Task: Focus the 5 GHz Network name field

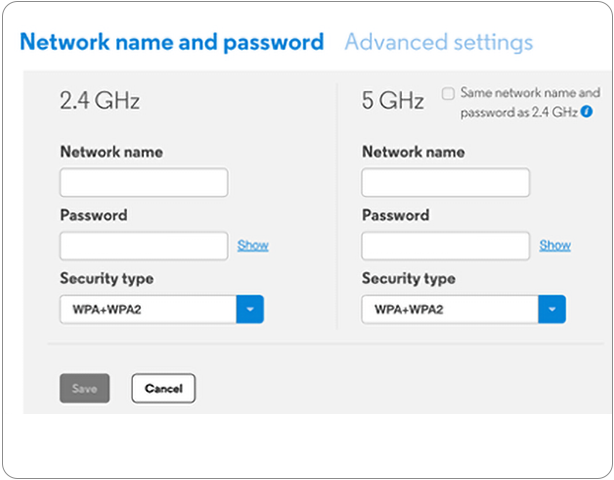Action: click(446, 182)
